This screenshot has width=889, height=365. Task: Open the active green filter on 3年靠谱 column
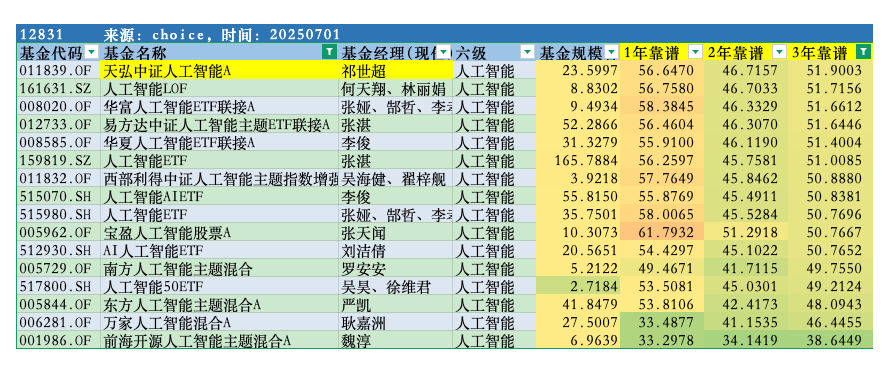point(862,53)
